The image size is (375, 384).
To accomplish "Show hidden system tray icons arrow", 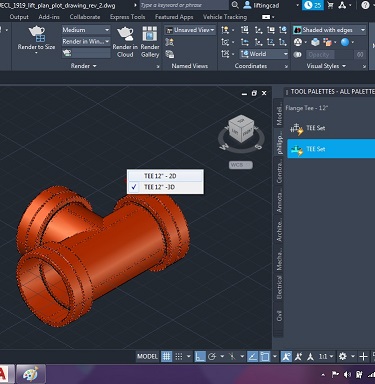I will tap(323, 375).
